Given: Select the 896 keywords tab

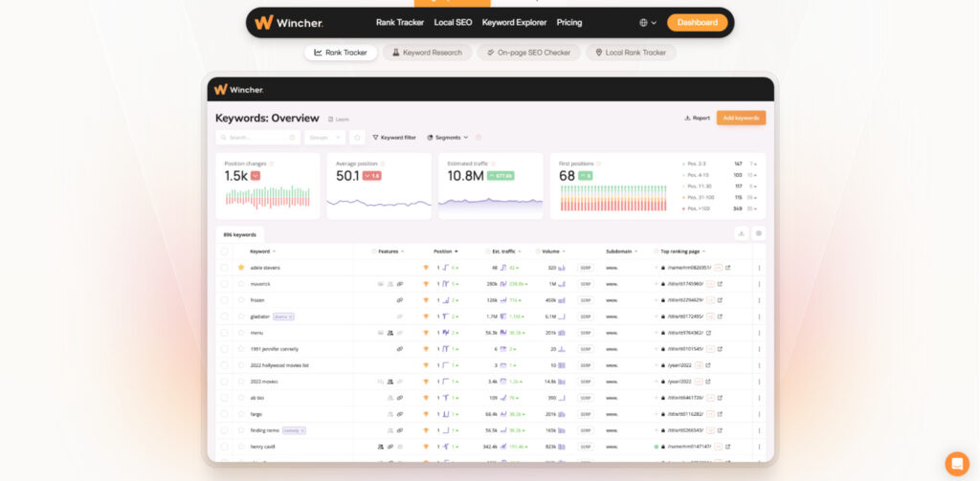Looking at the screenshot, I should pos(240,235).
